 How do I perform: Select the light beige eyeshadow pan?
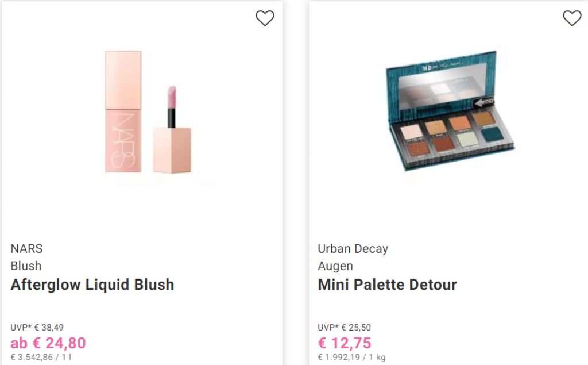[411, 132]
